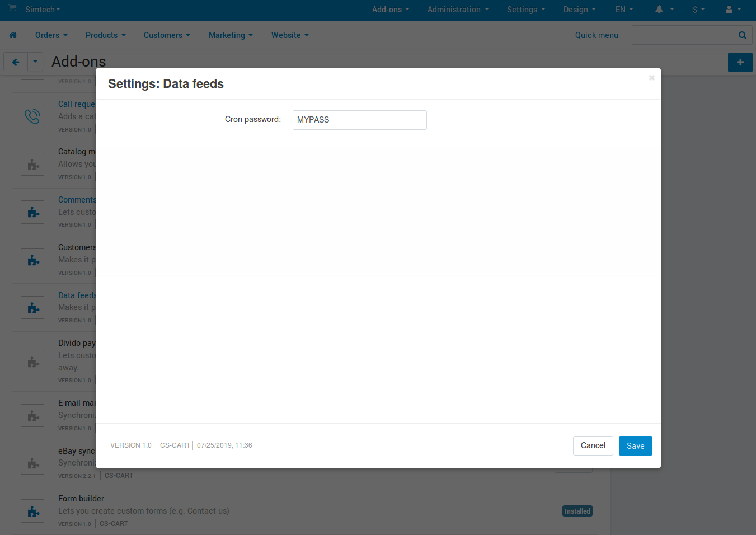Image resolution: width=756 pixels, height=535 pixels.
Task: Click the blue plus icon to add add-ons
Action: (x=740, y=62)
